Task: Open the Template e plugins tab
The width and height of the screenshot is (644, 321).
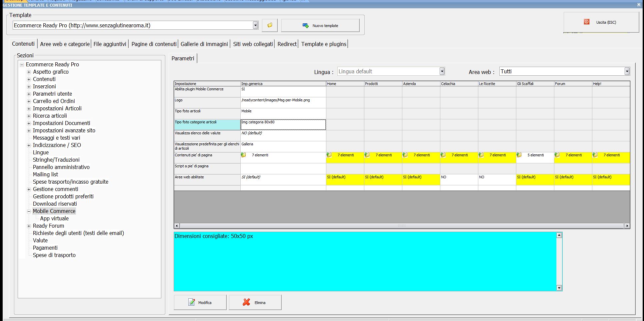Action: click(324, 44)
